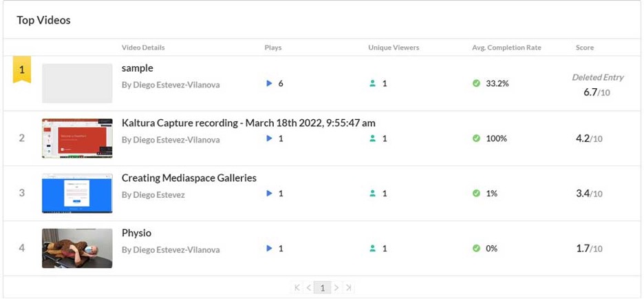Open the Creating Mediaspace Galleries video
644x299 pixels.
(189, 178)
